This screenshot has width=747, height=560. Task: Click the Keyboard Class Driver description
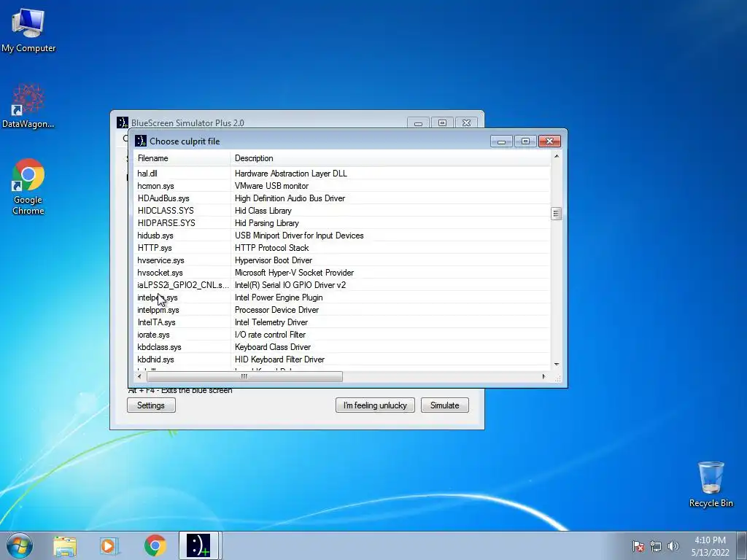point(273,346)
